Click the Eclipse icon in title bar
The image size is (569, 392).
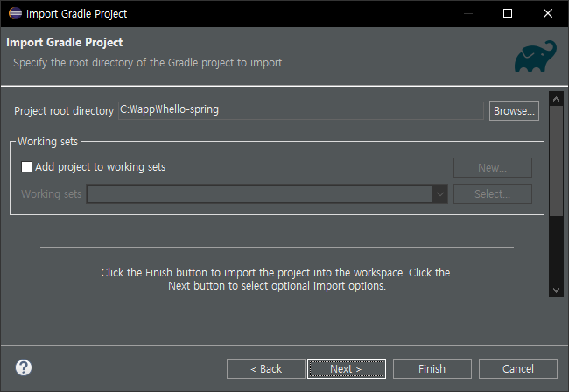click(15, 13)
